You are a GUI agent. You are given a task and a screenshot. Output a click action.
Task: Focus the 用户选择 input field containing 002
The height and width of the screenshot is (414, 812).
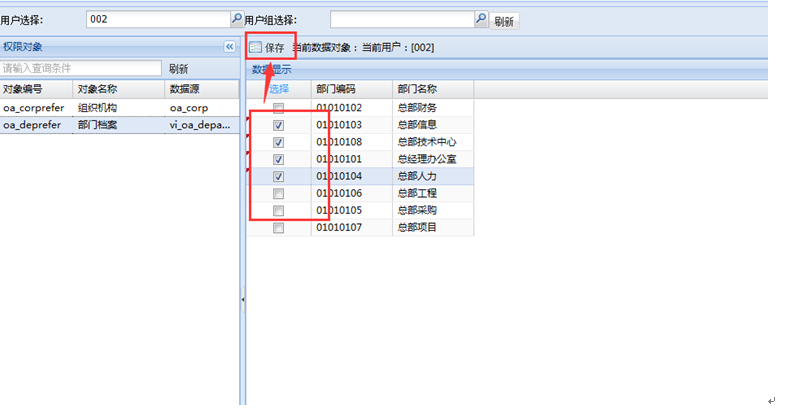[x=158, y=19]
